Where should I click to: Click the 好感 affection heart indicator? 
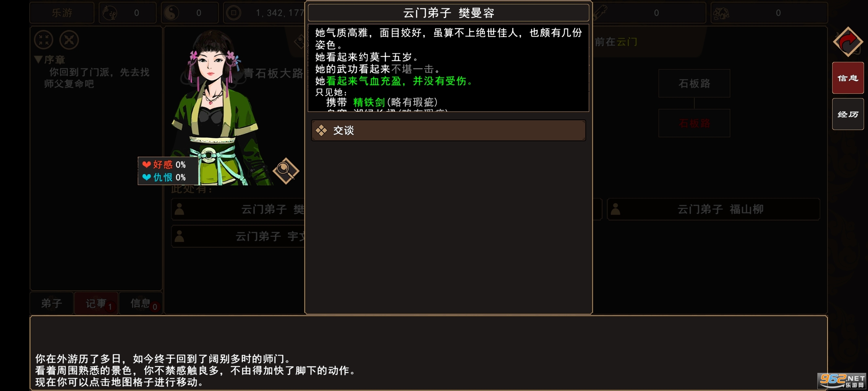tap(164, 165)
